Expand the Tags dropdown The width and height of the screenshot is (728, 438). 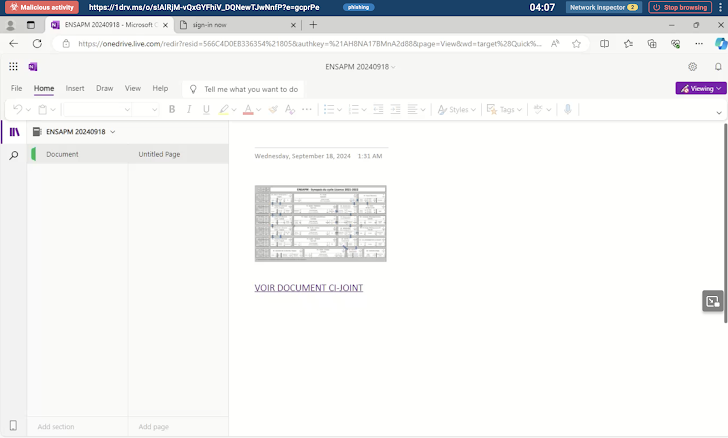point(508,109)
